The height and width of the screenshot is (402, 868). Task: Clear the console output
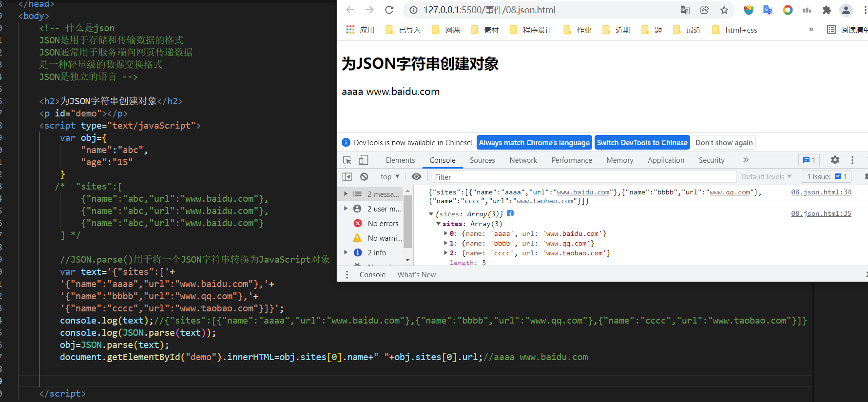pos(364,176)
